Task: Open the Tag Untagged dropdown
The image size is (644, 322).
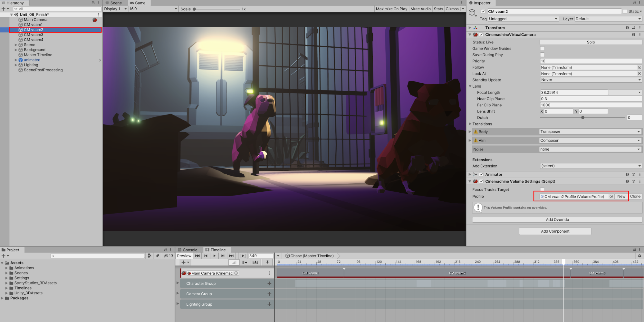Action: coord(523,19)
